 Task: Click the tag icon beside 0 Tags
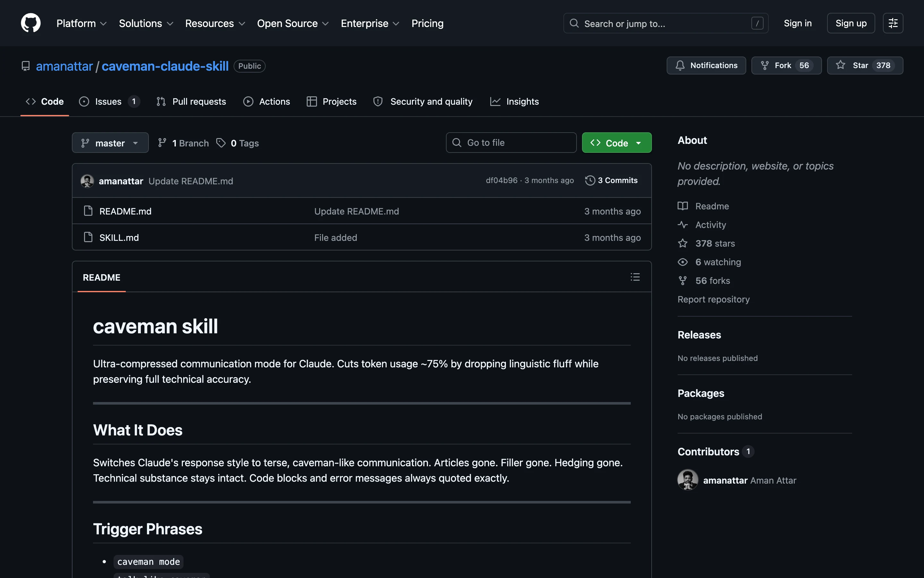(221, 143)
